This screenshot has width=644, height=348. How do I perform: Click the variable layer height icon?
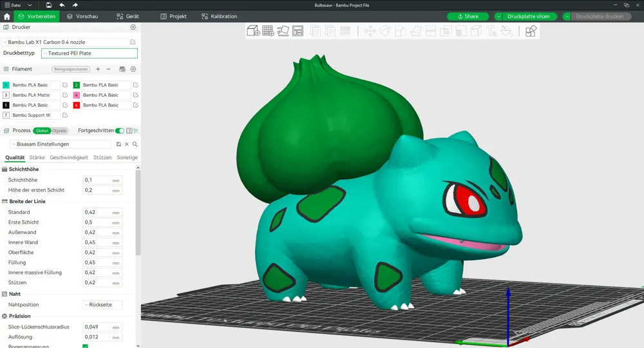coord(345,31)
